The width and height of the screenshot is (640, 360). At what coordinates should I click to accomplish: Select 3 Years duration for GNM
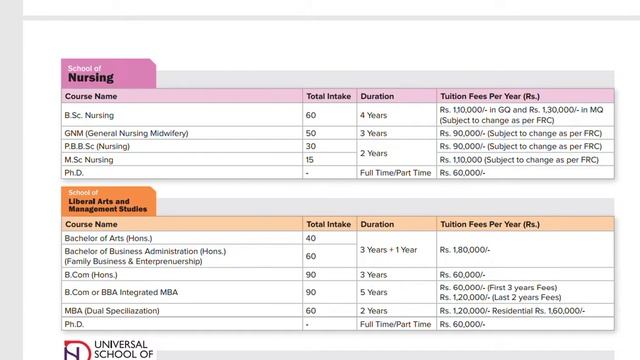pos(373,133)
